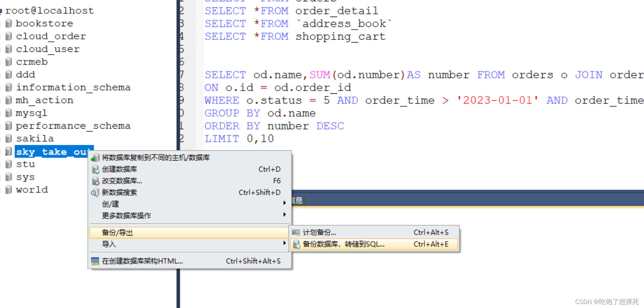Expand the 更多数据库操作 submenu arrow

(284, 215)
